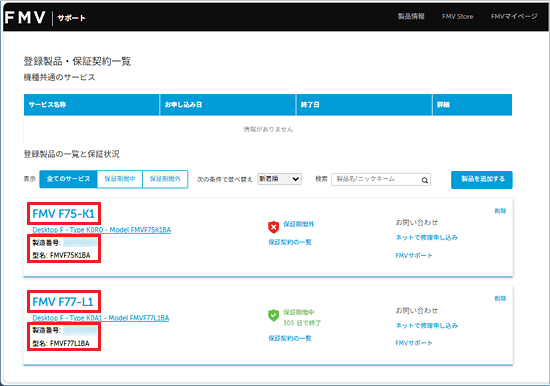Click ネットで修理申し込み for FMV F75-K1

coord(427,238)
